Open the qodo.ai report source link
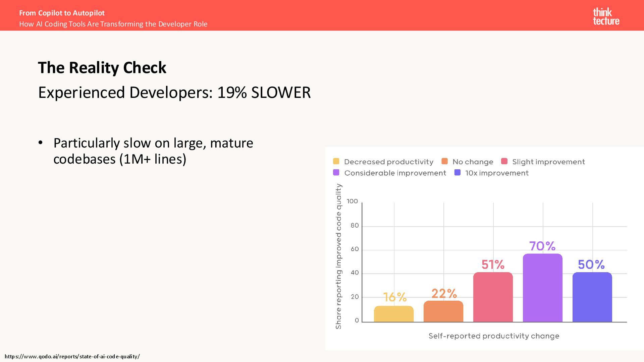Screen dimensions: 644x362 [x=72, y=356]
